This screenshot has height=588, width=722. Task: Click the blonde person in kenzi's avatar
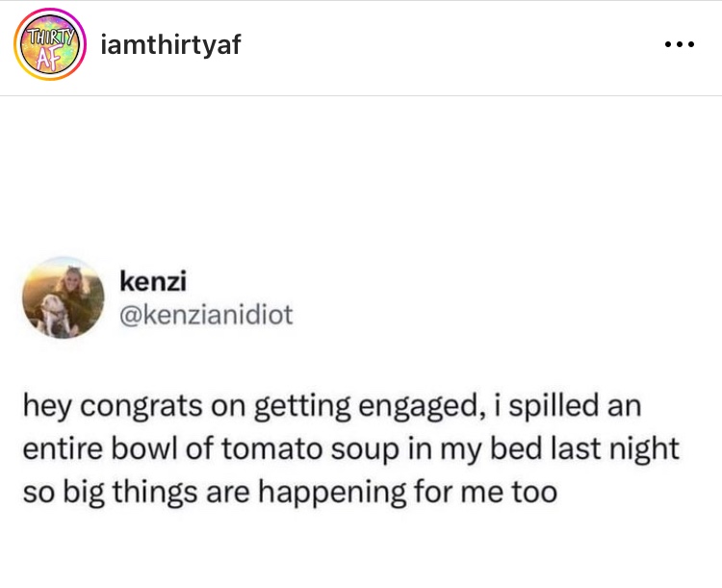click(x=73, y=287)
